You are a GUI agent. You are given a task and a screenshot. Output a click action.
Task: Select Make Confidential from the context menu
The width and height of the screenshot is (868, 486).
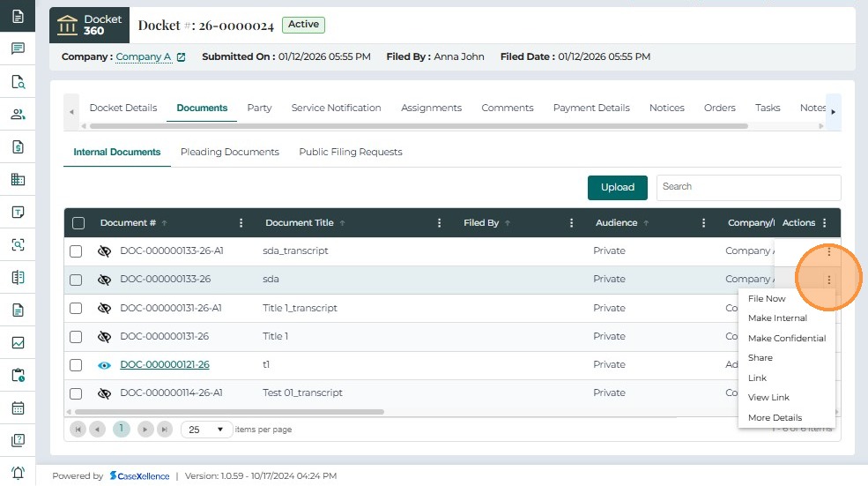[786, 339]
